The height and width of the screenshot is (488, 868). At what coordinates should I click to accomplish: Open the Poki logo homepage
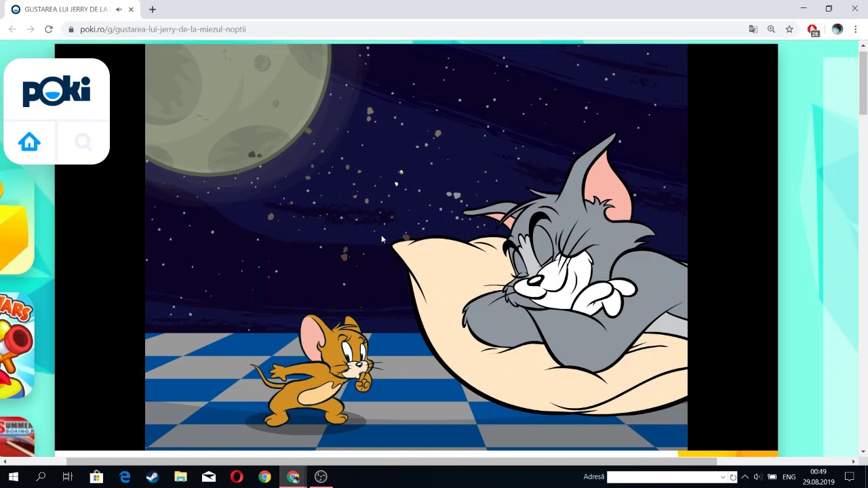56,91
